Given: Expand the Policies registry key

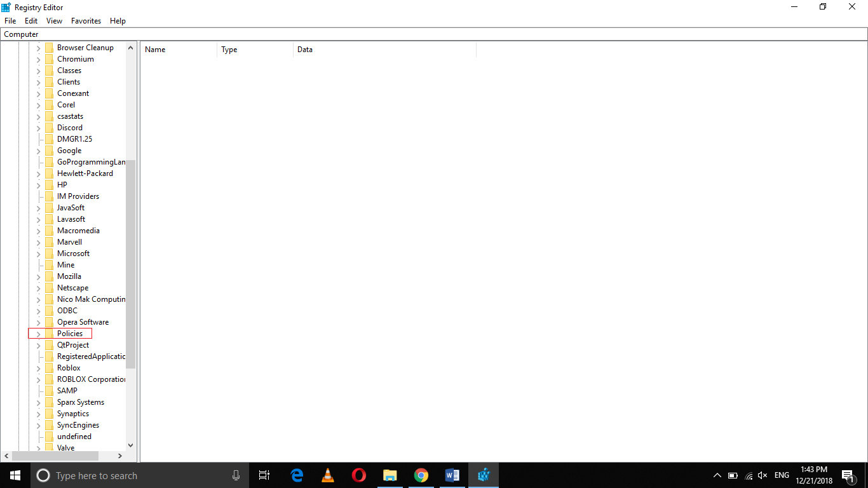Looking at the screenshot, I should tap(37, 333).
